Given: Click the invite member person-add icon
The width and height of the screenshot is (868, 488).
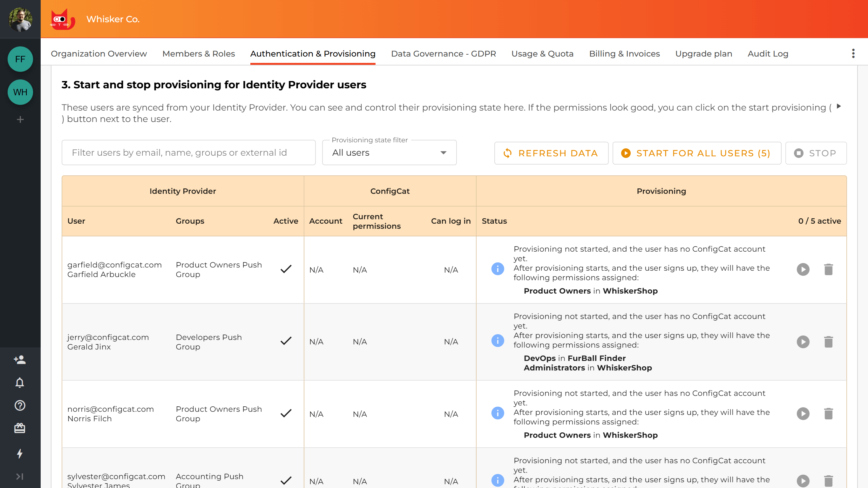Looking at the screenshot, I should pyautogui.click(x=20, y=360).
